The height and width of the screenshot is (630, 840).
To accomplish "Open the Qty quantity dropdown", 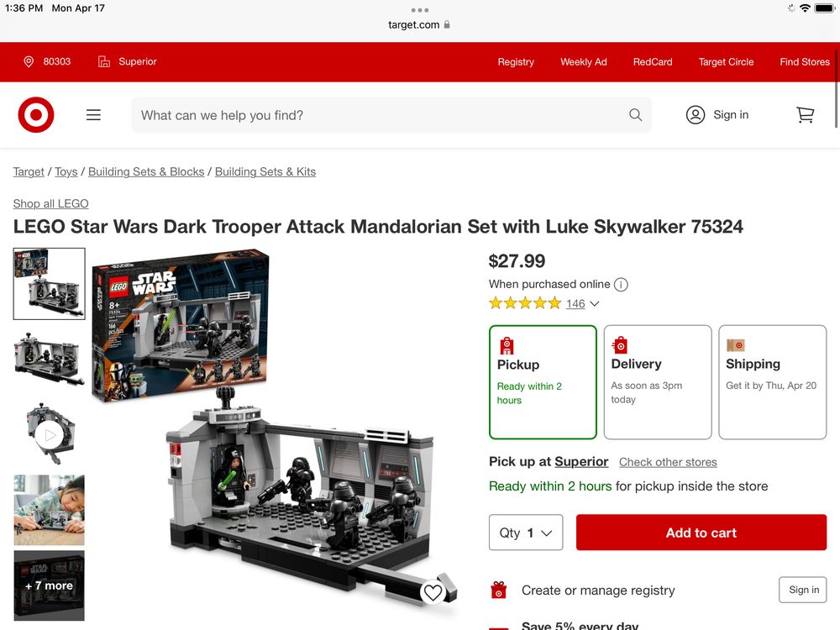I will (x=526, y=533).
